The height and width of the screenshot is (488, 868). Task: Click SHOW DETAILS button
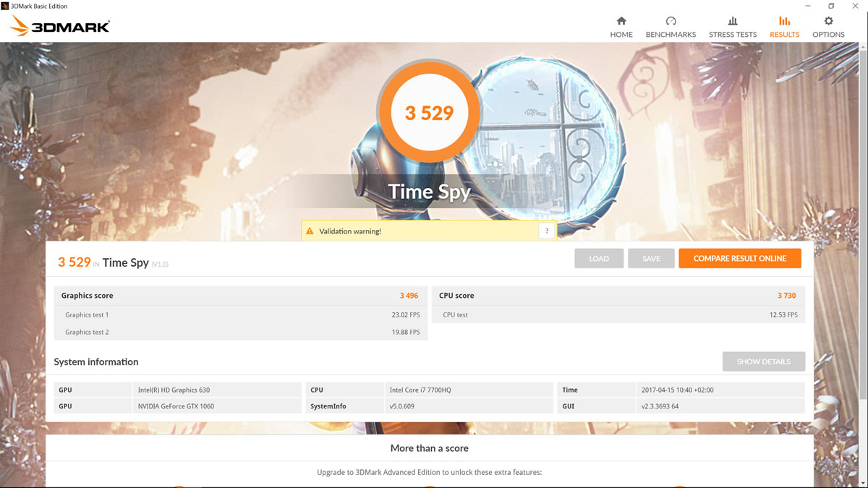(x=764, y=361)
